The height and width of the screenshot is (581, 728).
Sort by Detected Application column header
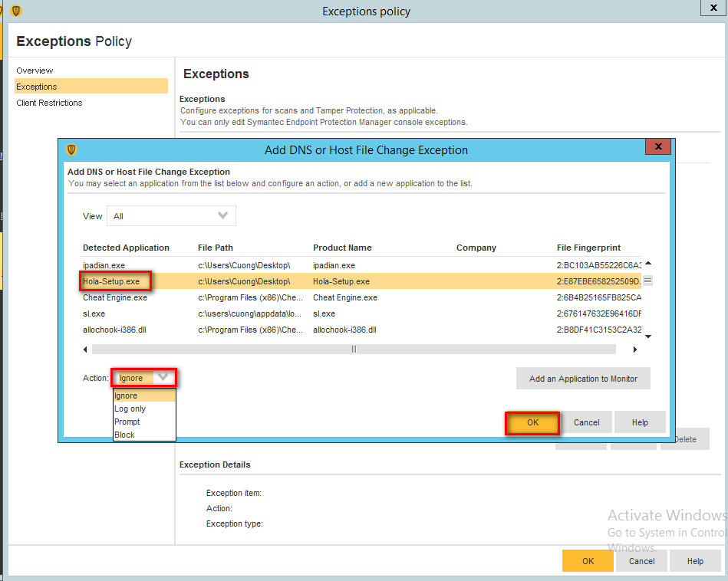click(x=126, y=248)
